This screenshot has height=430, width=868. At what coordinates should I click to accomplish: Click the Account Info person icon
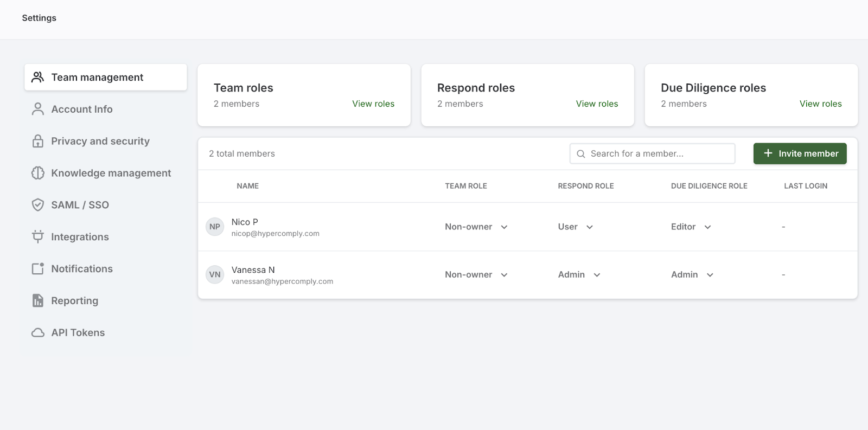(x=37, y=109)
